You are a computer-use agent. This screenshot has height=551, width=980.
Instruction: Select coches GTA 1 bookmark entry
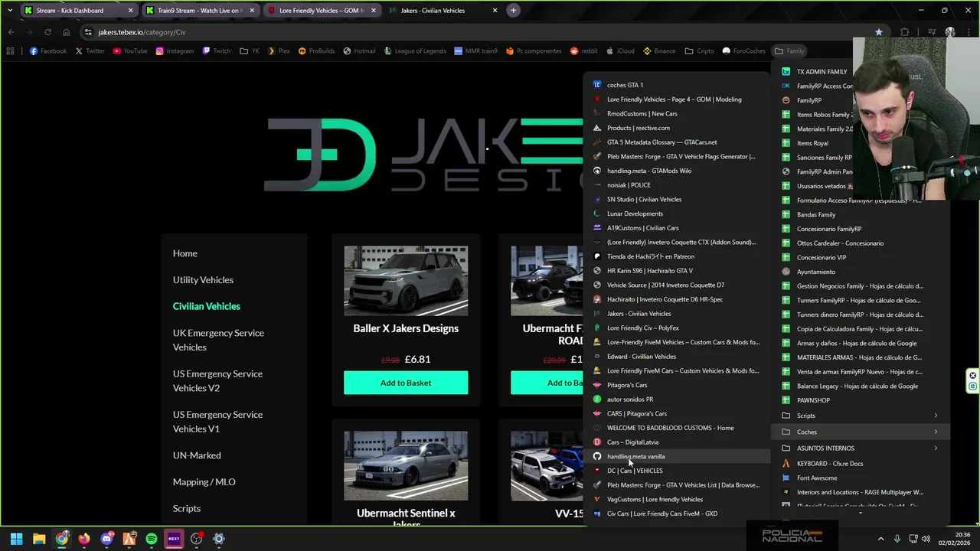pyautogui.click(x=676, y=85)
